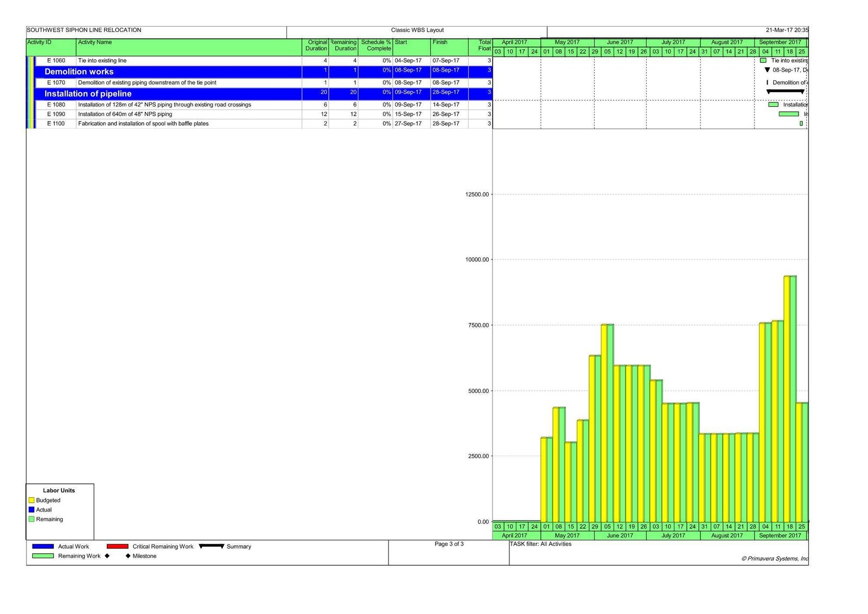Select the Remaining Work green bar icon
868x614 pixels.
43,556
